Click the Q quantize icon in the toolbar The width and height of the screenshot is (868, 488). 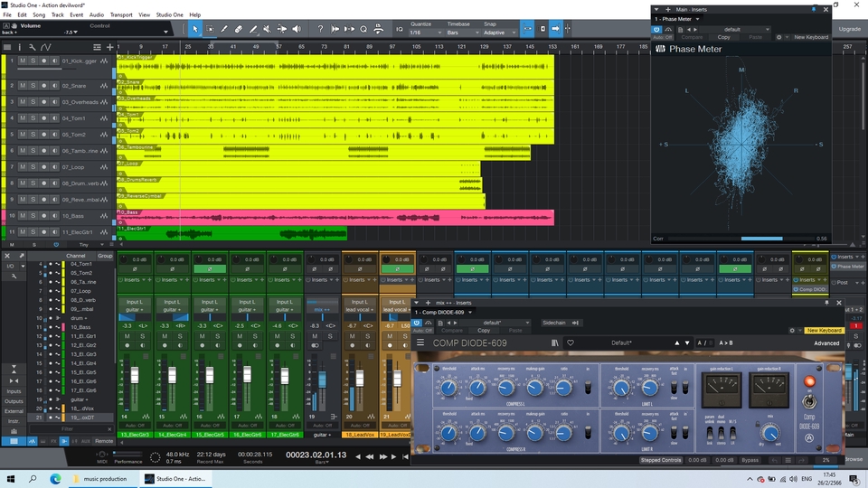(363, 29)
